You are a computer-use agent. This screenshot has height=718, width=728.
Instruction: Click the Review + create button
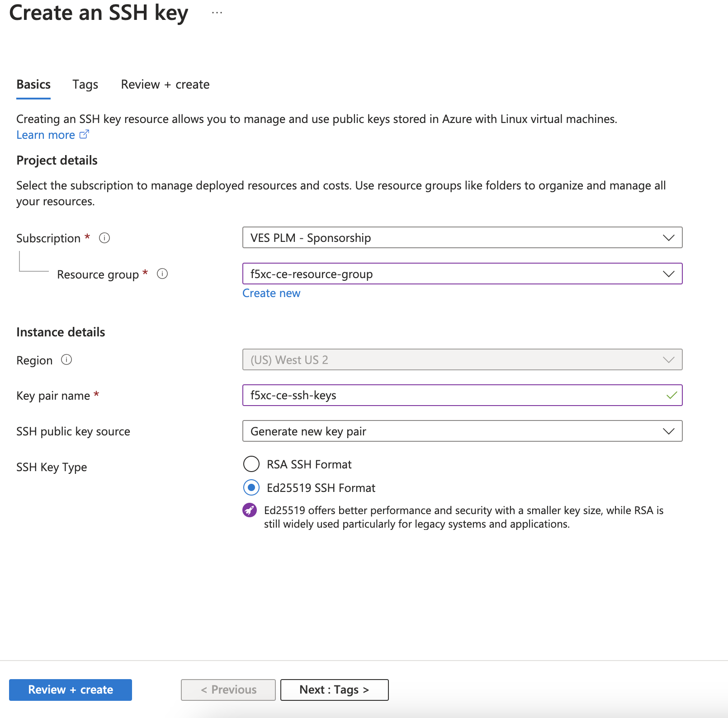pyautogui.click(x=70, y=690)
